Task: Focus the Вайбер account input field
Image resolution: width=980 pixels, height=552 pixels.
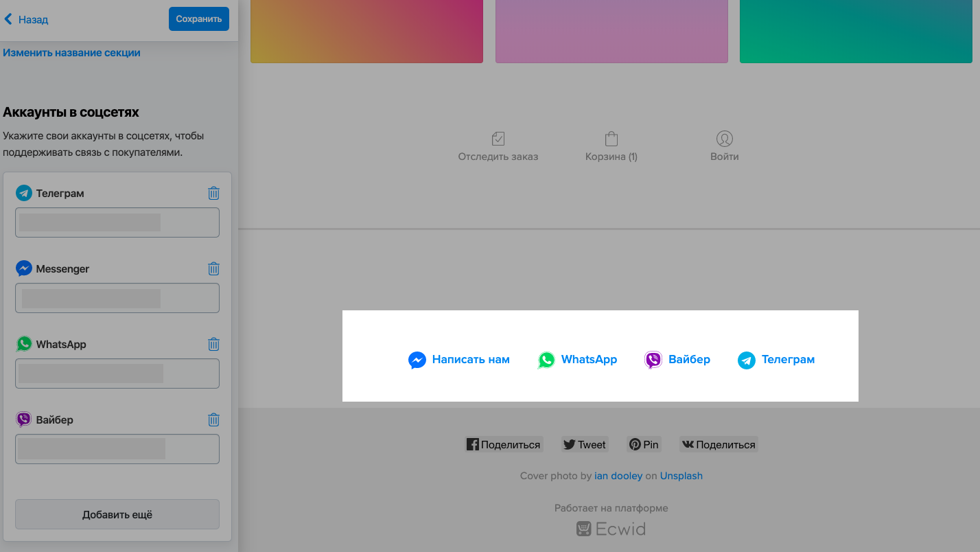Action: (x=117, y=449)
